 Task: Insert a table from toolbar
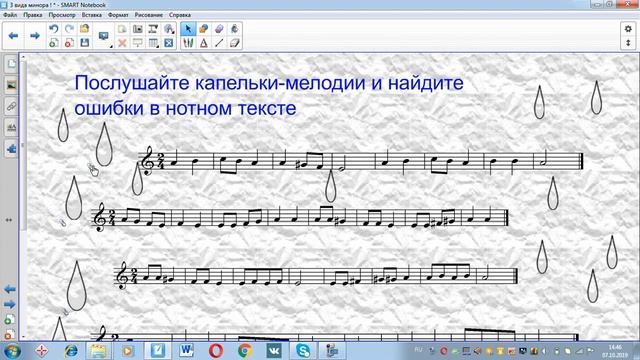pos(153,43)
